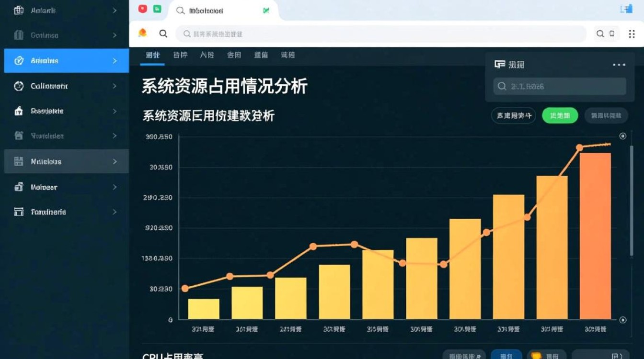This screenshot has height=359, width=644.
Task: Expand the Callomatic sidebar item chevron
Action: pos(115,86)
